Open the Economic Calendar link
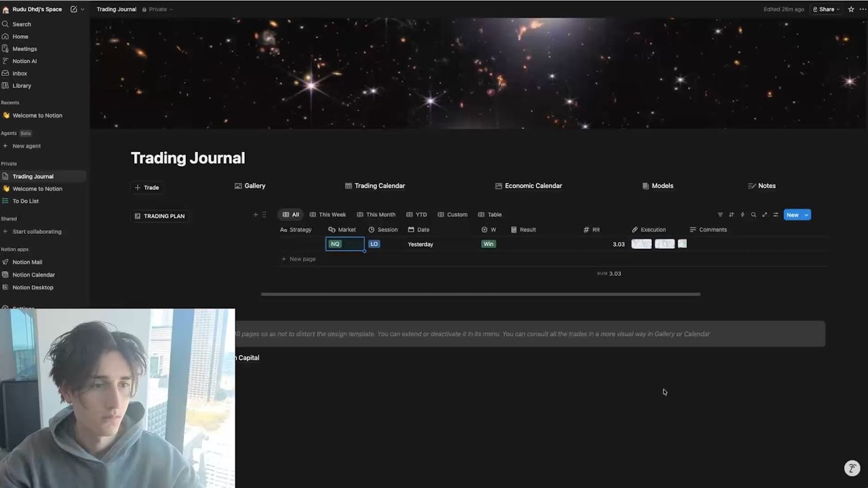 [528, 186]
